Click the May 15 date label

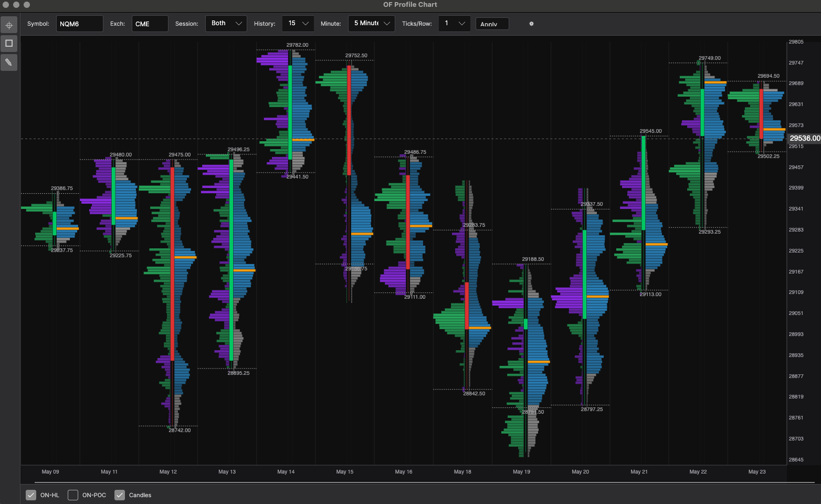(345, 471)
